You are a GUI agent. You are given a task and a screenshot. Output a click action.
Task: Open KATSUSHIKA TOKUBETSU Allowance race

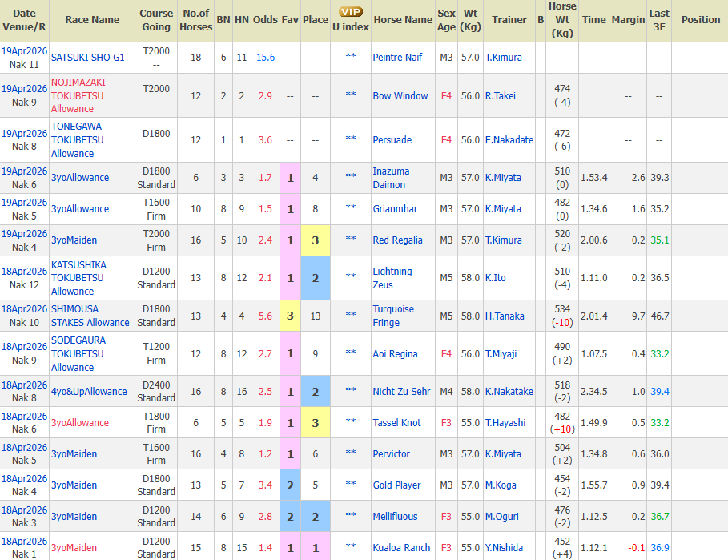(79, 278)
